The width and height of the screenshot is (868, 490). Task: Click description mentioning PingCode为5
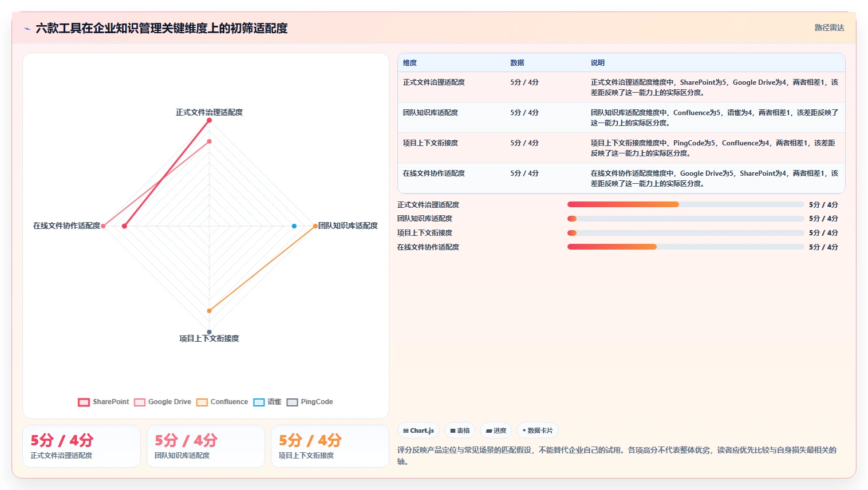713,148
